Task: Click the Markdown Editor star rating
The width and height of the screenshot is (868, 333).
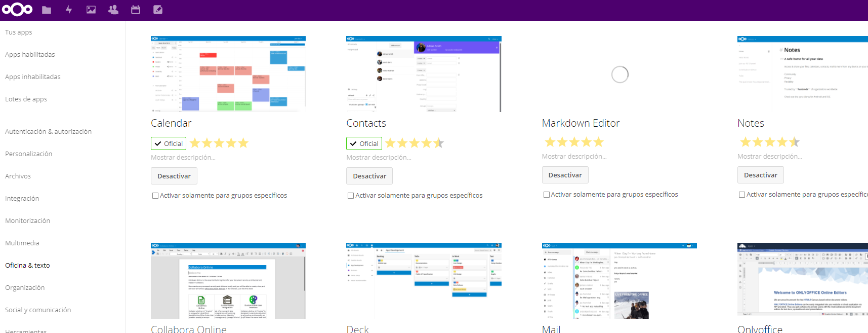Action: [x=574, y=142]
